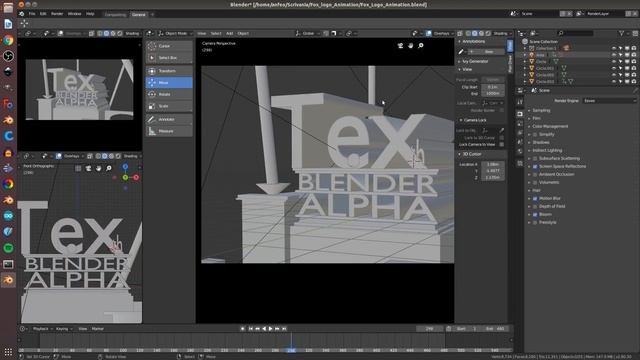This screenshot has width=640, height=360.
Task: Click grid icon in Front Orthographic viewport
Action: (78, 168)
